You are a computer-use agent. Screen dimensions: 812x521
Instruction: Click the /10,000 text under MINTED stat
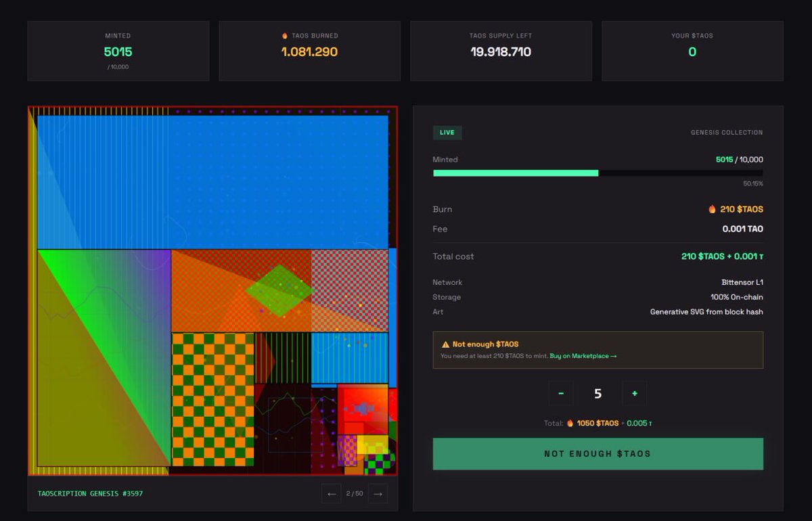pyautogui.click(x=118, y=67)
